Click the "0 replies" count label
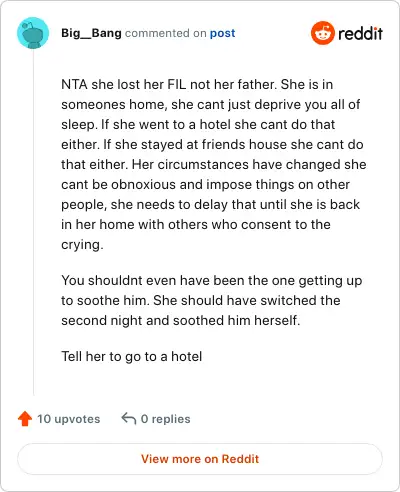400x492 pixels. point(165,419)
